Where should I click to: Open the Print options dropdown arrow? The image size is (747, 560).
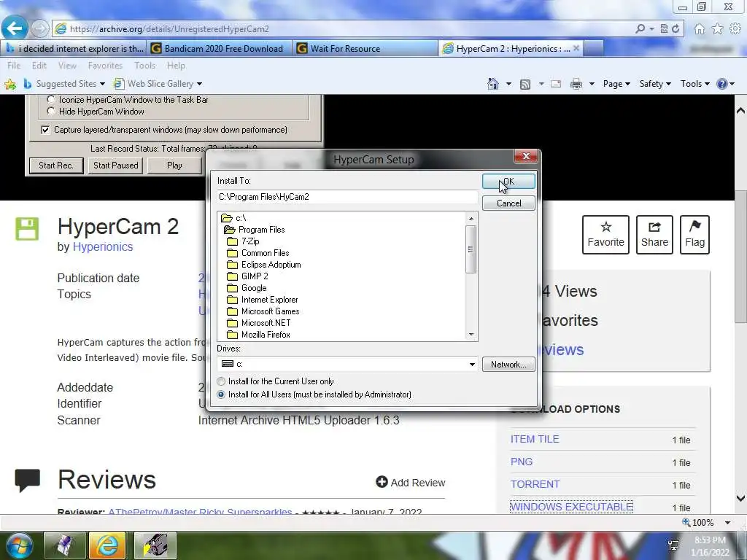[x=592, y=85]
